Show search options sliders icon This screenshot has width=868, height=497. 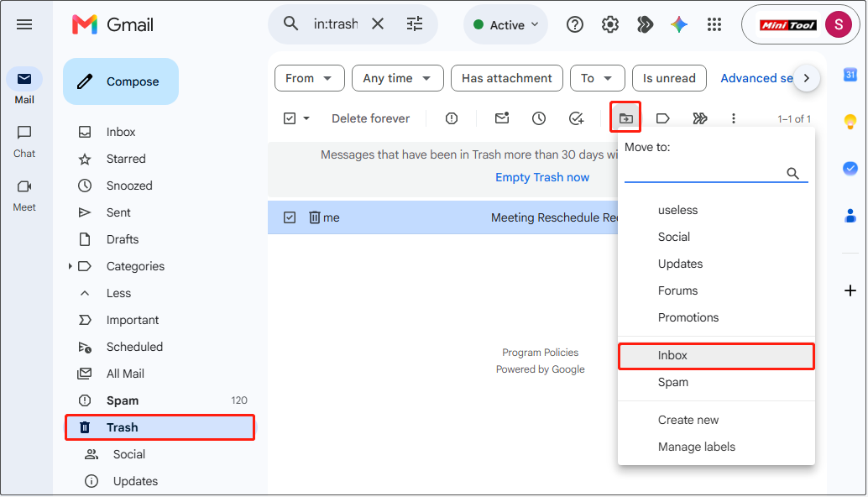pos(415,24)
